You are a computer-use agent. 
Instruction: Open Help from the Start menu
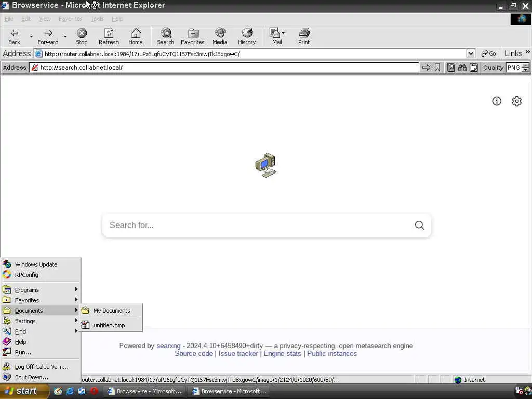click(x=41, y=342)
